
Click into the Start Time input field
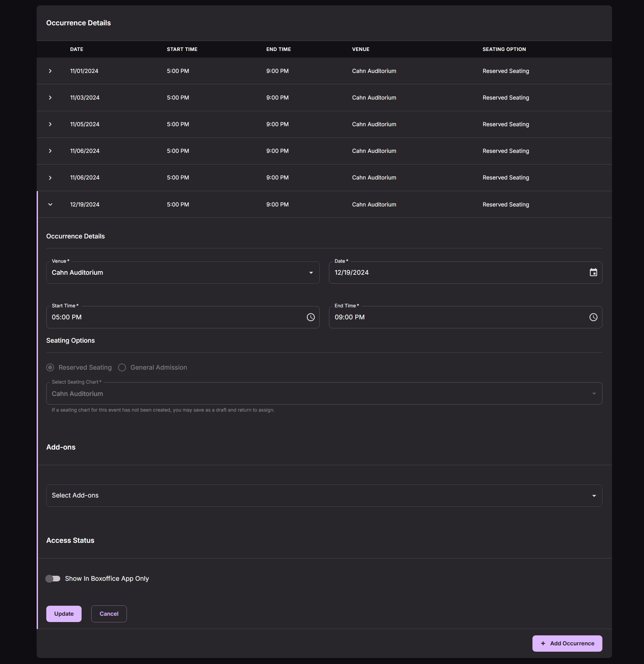tap(176, 317)
